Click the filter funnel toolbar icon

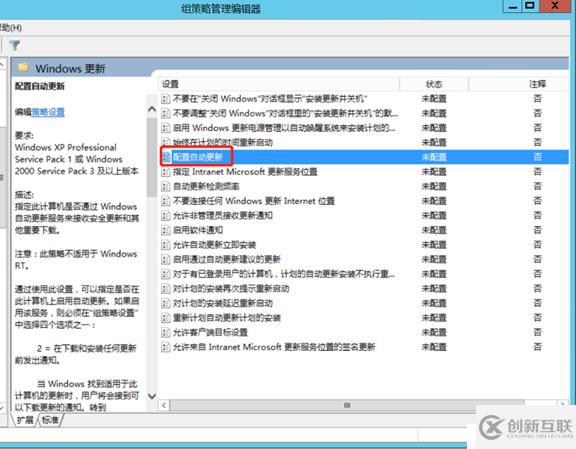coord(15,46)
